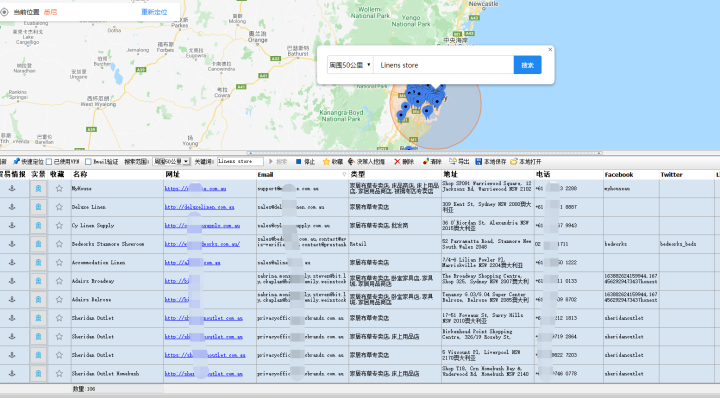Click the 本地保存 save disk icon
720x398 pixels.
(478, 162)
